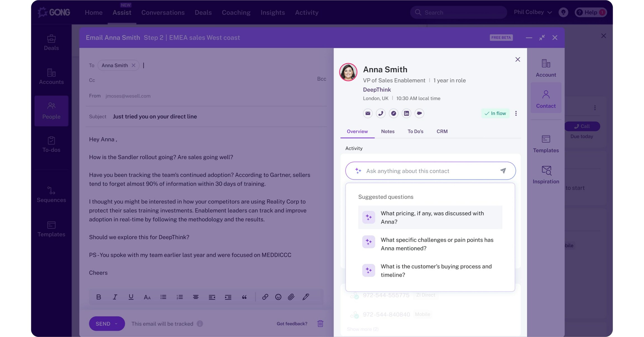Screen dimensions: 644x337
Task: Select the Sequences icon in the sidebar
Action: [x=51, y=193]
